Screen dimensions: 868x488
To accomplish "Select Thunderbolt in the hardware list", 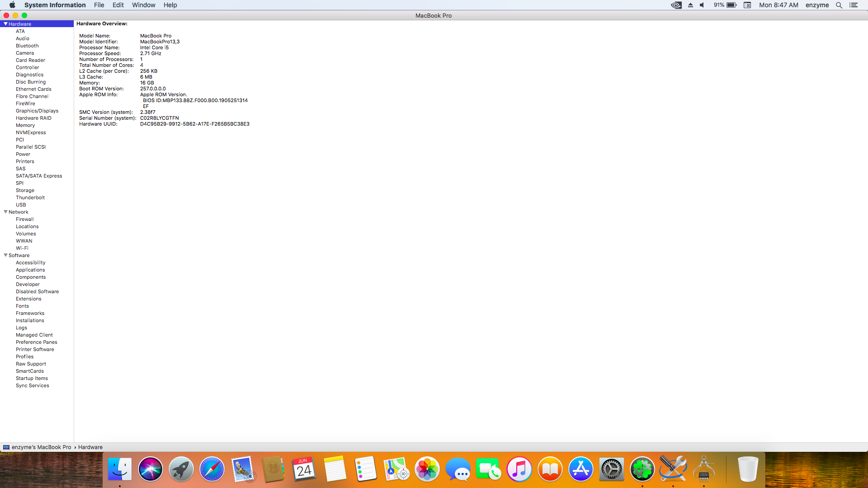I will 30,197.
